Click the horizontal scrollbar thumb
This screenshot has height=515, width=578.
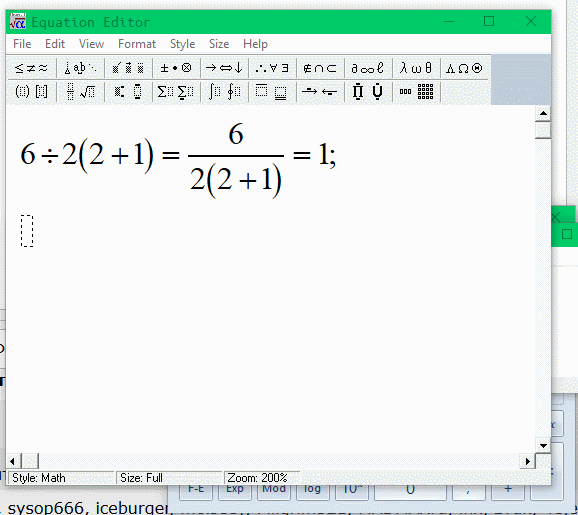[x=30, y=461]
